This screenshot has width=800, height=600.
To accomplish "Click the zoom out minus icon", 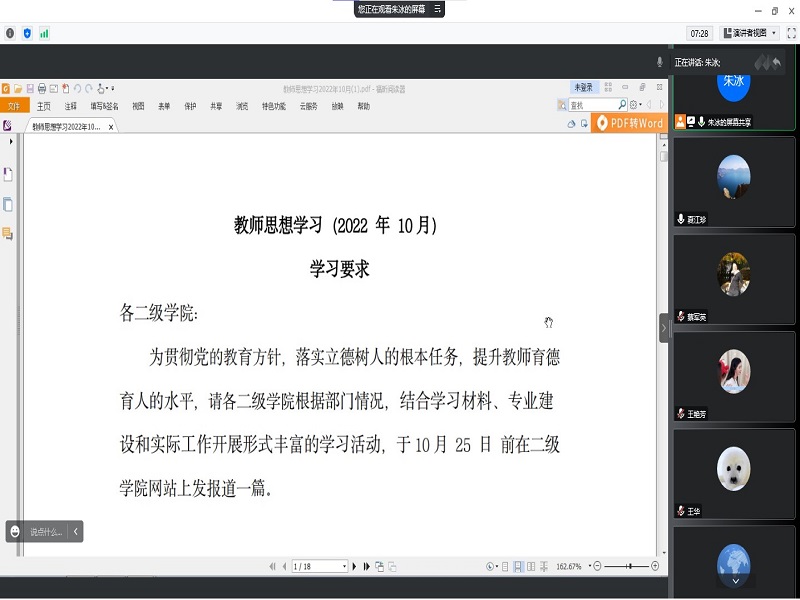I will 597,566.
